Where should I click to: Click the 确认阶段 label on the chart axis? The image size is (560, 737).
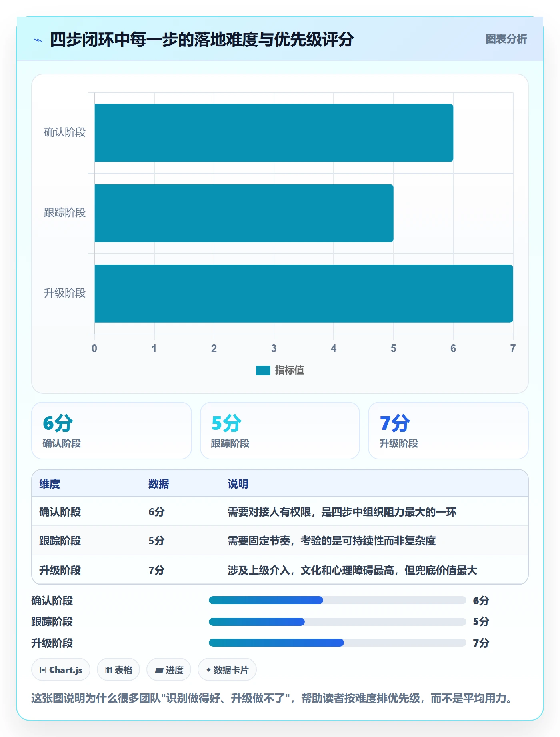65,132
